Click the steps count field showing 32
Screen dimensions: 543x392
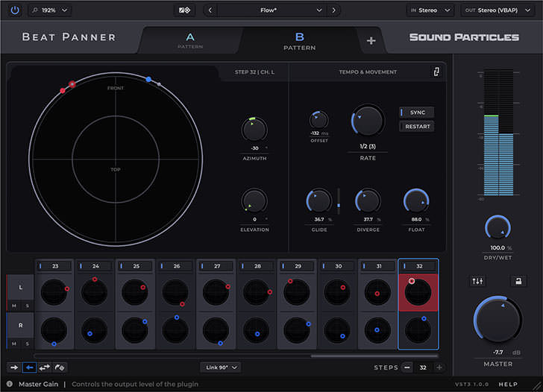pos(423,367)
